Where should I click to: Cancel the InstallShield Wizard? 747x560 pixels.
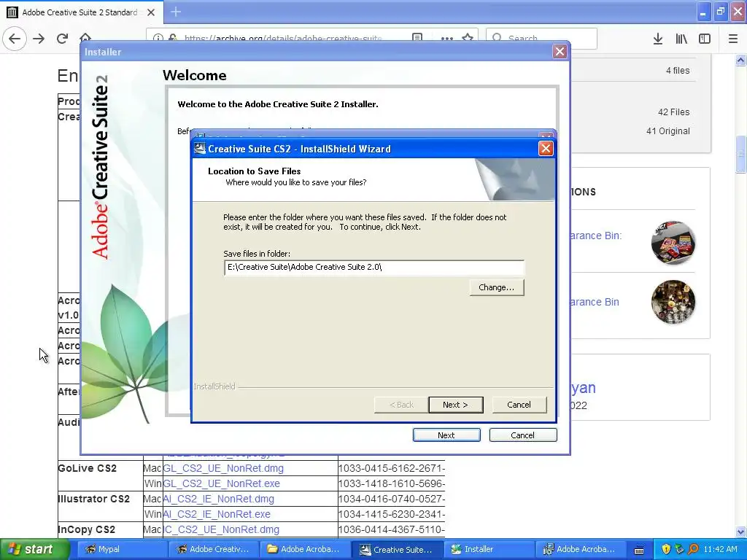click(519, 405)
